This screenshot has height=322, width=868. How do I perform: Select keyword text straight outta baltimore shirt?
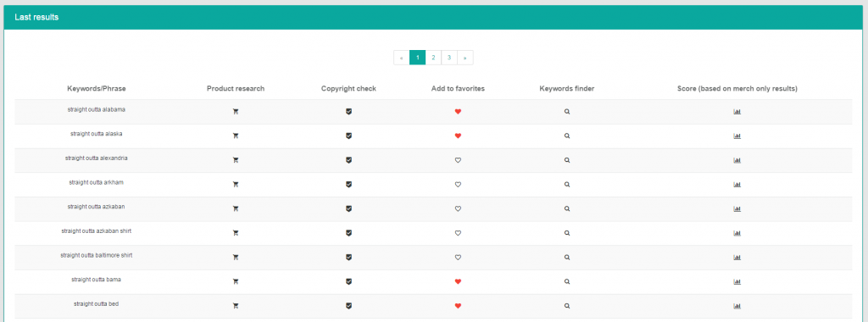97,256
